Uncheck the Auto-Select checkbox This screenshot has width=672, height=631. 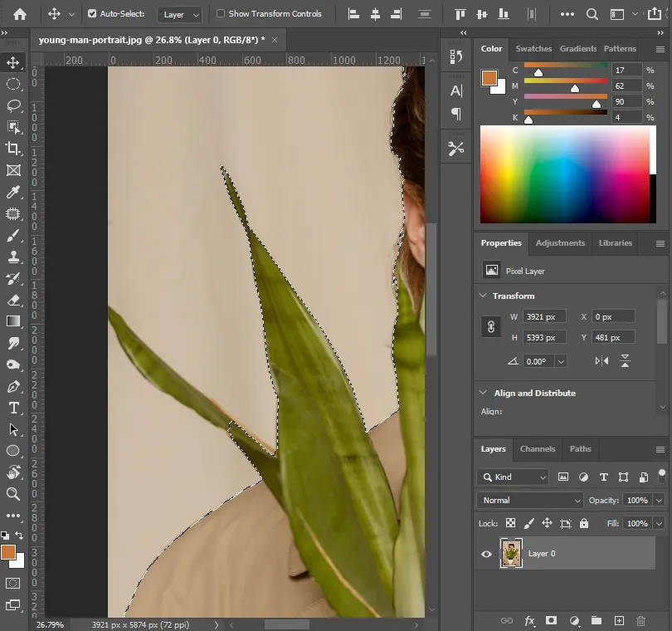92,14
